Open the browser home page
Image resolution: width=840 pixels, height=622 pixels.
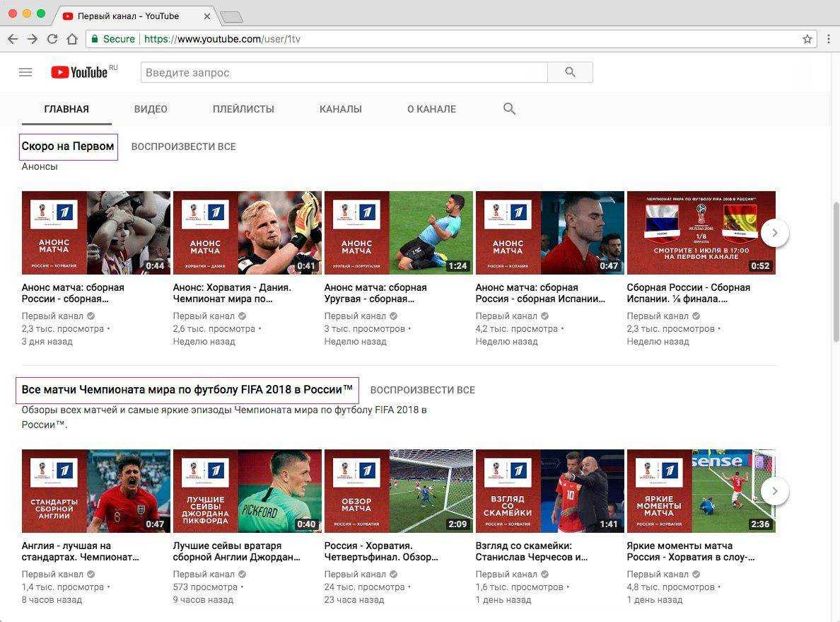pos(72,39)
